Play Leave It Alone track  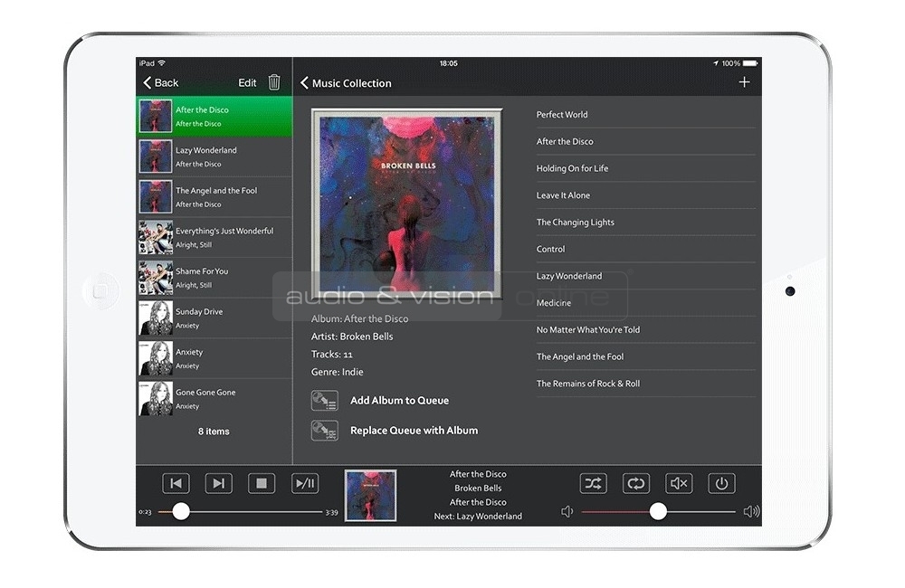(x=646, y=195)
